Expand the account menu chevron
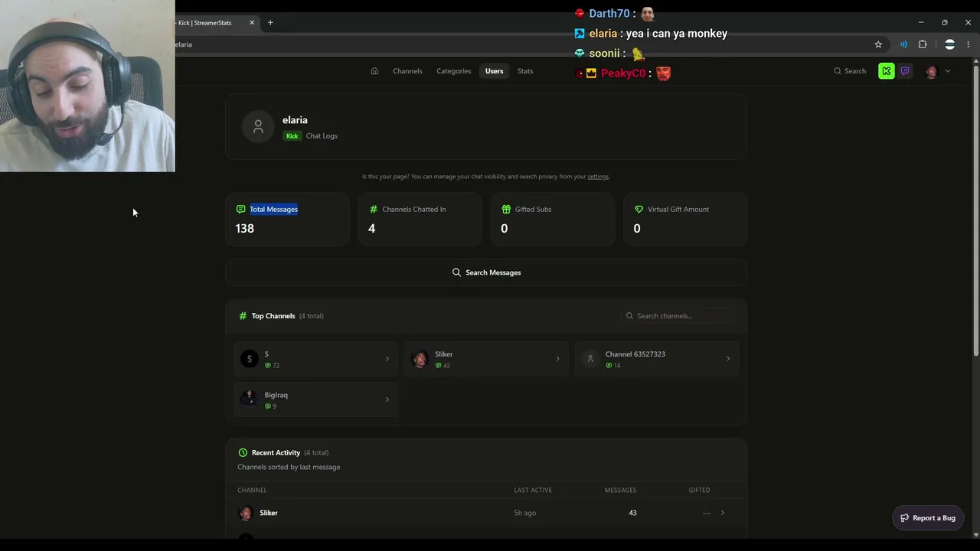 pos(948,71)
